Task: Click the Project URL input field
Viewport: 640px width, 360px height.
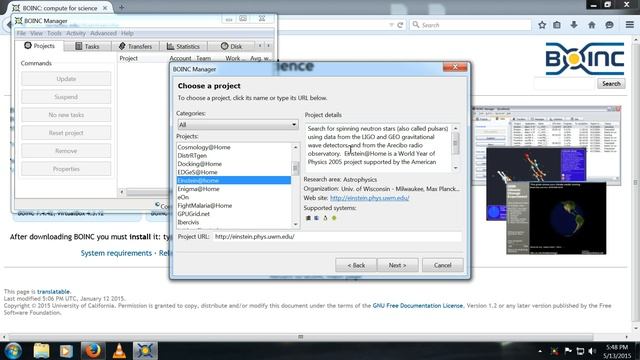Action: point(337,237)
